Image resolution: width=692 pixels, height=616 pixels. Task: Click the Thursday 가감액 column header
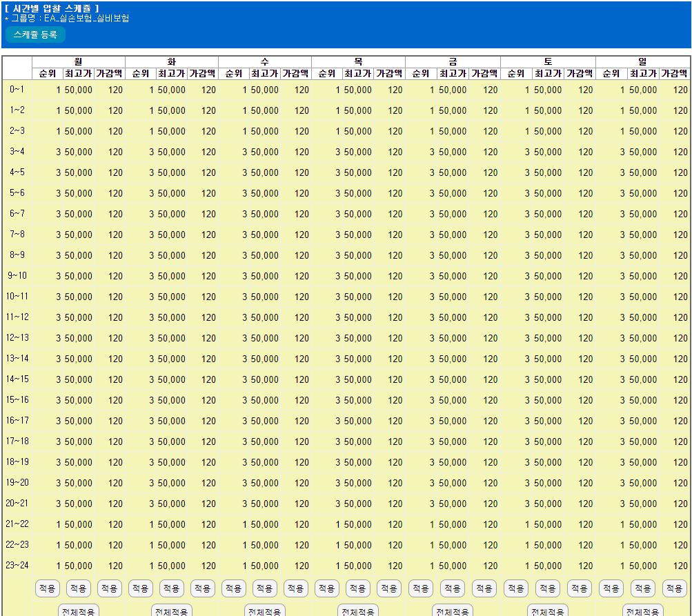pyautogui.click(x=389, y=73)
